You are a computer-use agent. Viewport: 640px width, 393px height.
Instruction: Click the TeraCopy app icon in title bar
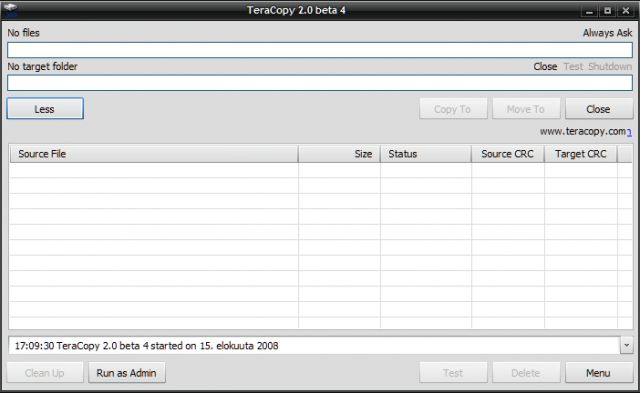coord(10,10)
